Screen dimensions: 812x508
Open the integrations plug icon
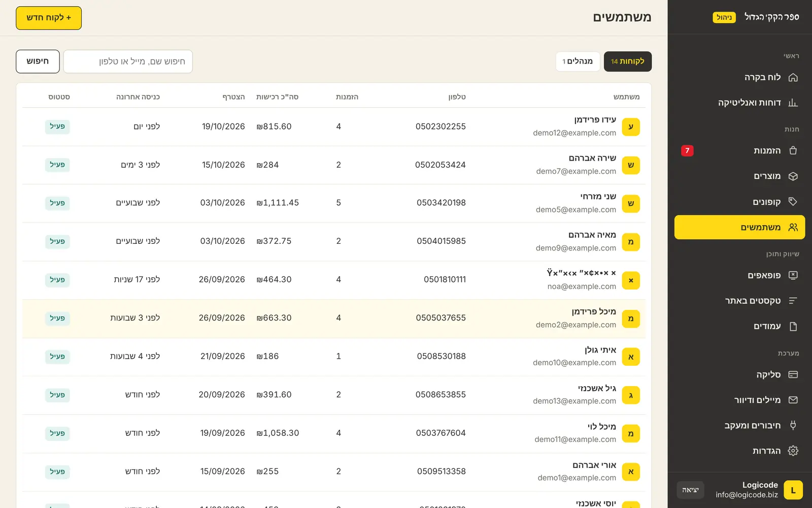coord(793,425)
